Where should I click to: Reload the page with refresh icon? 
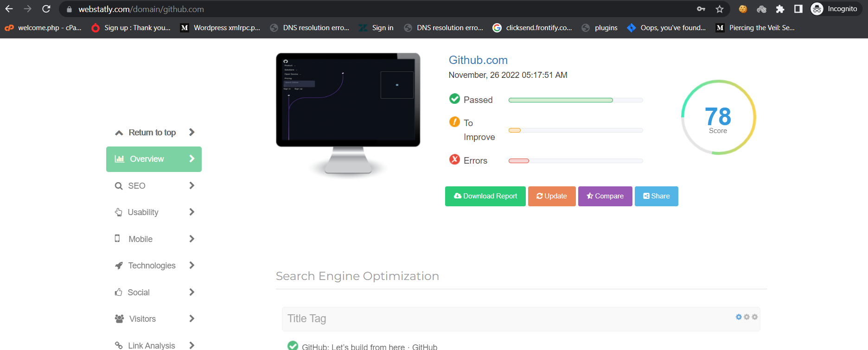pyautogui.click(x=46, y=9)
